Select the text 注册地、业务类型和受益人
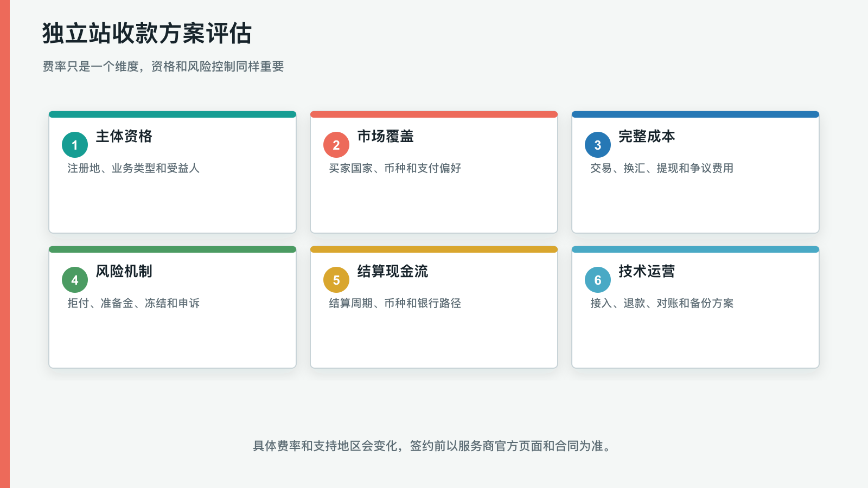This screenshot has width=868, height=488. click(x=133, y=168)
